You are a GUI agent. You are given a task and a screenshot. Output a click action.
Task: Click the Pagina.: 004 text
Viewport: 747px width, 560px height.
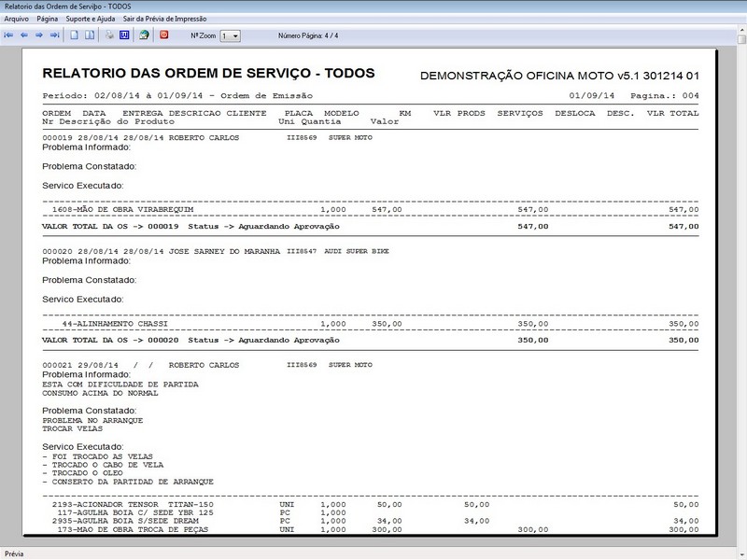tap(665, 96)
